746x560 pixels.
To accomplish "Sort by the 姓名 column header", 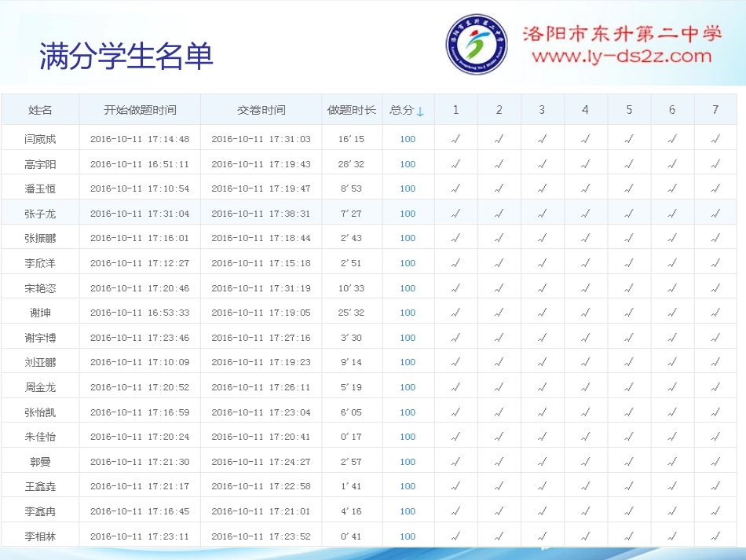I will 40,110.
